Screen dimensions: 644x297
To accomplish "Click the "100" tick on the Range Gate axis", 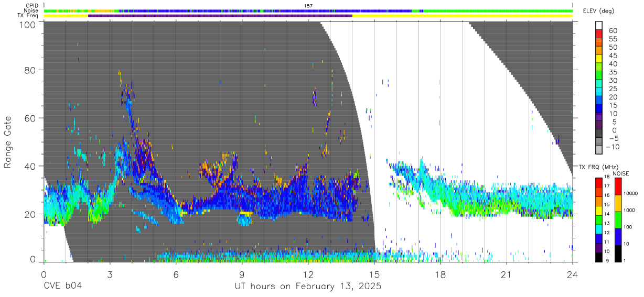I will (28, 24).
